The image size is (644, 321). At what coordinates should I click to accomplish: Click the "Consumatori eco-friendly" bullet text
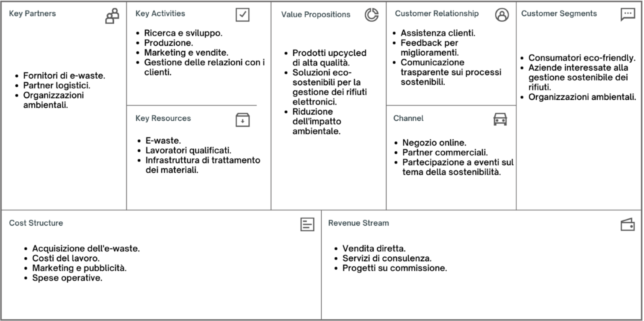tap(582, 58)
